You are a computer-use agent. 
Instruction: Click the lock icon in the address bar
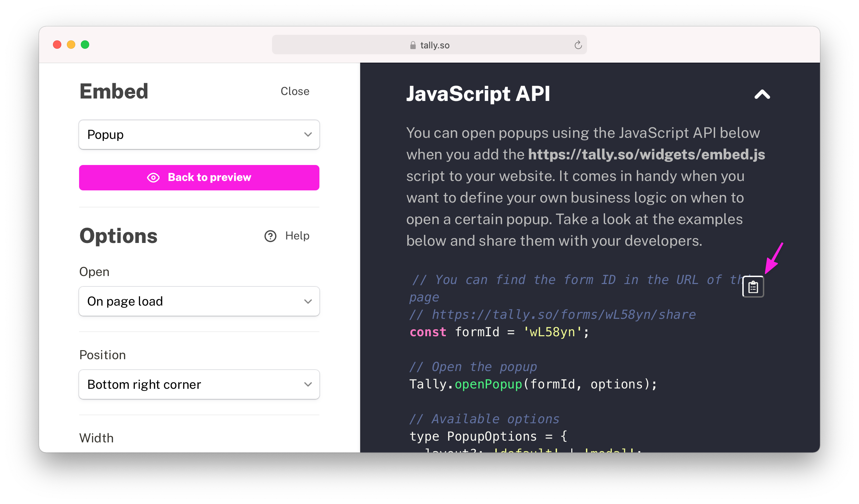(413, 45)
